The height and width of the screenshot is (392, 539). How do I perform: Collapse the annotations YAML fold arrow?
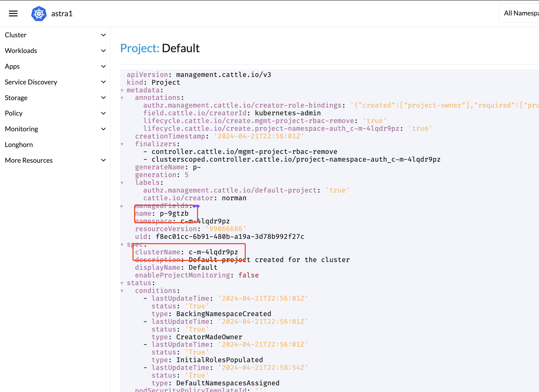pyautogui.click(x=122, y=98)
